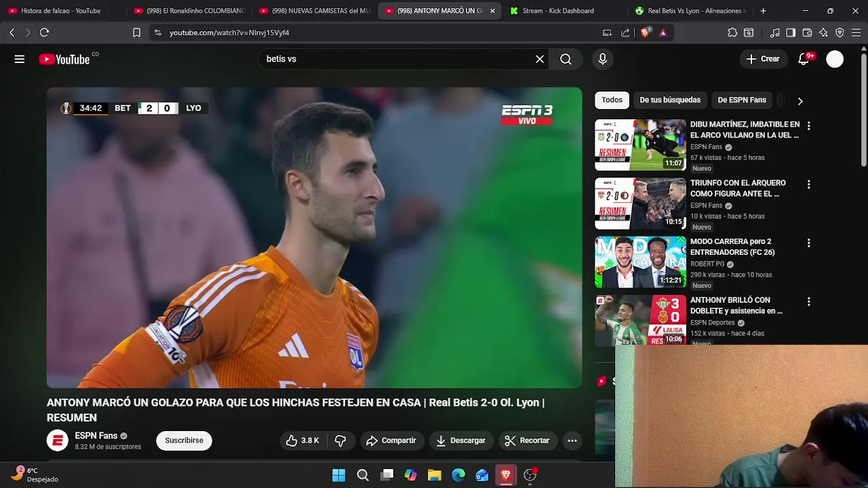
Task: Open Compartir share dialog
Action: click(x=392, y=441)
